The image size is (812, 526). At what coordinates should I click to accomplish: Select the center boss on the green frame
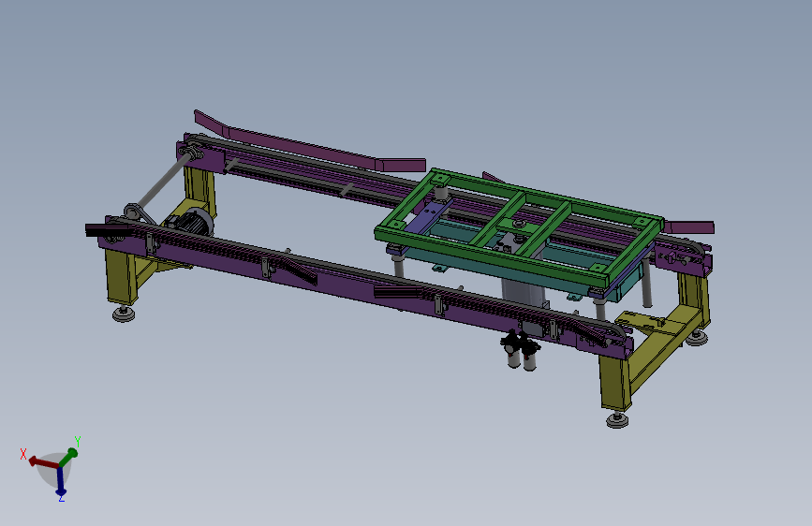[x=518, y=224]
